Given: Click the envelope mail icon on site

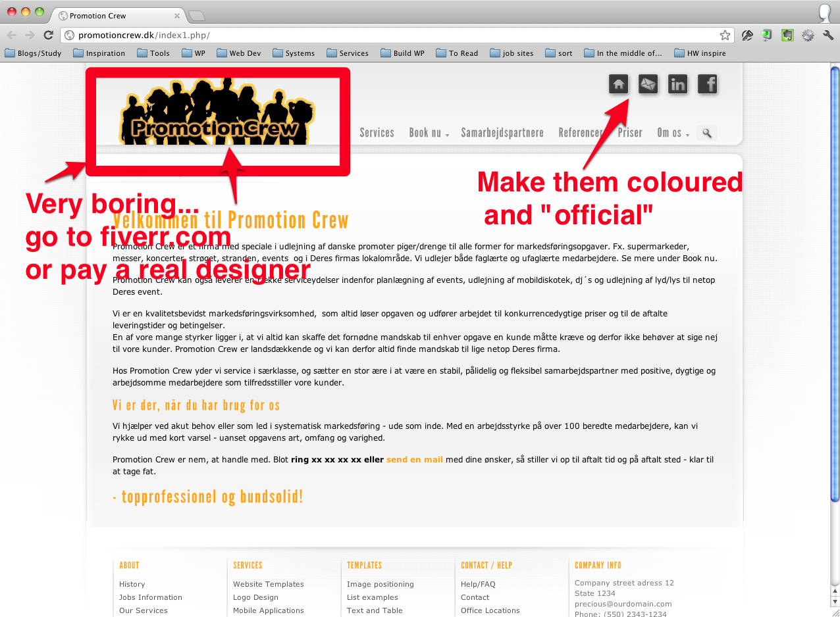Looking at the screenshot, I should pyautogui.click(x=648, y=84).
